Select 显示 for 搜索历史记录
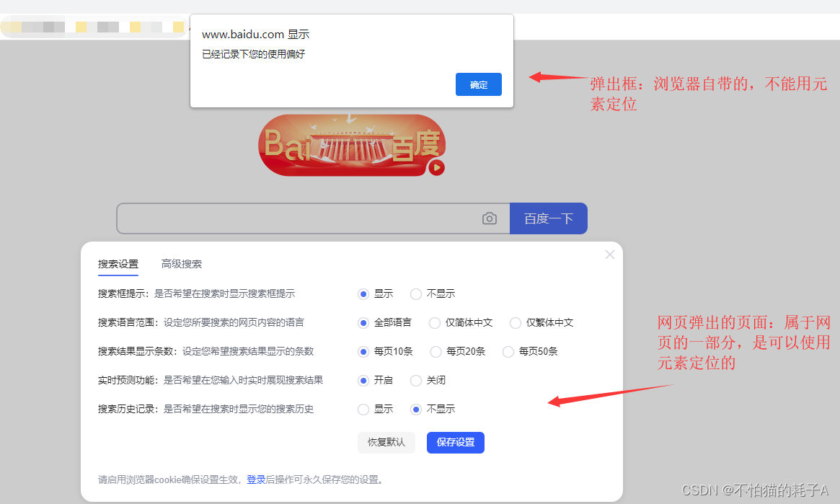This screenshot has height=504, width=840. 363,410
